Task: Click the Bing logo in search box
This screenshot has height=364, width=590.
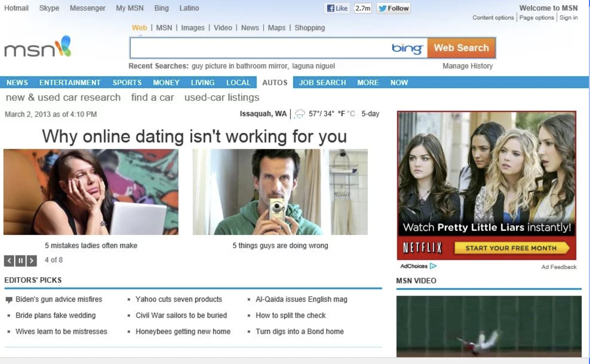Action: (x=407, y=48)
